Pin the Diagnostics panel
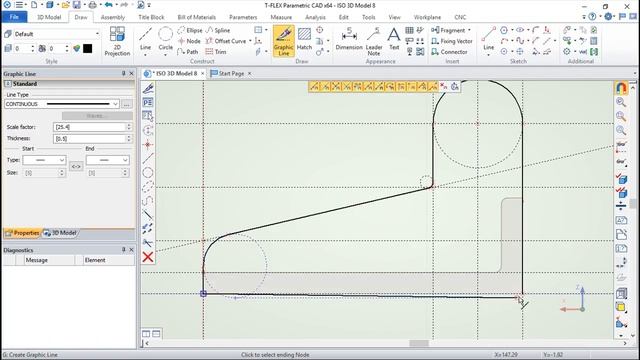 (124, 249)
